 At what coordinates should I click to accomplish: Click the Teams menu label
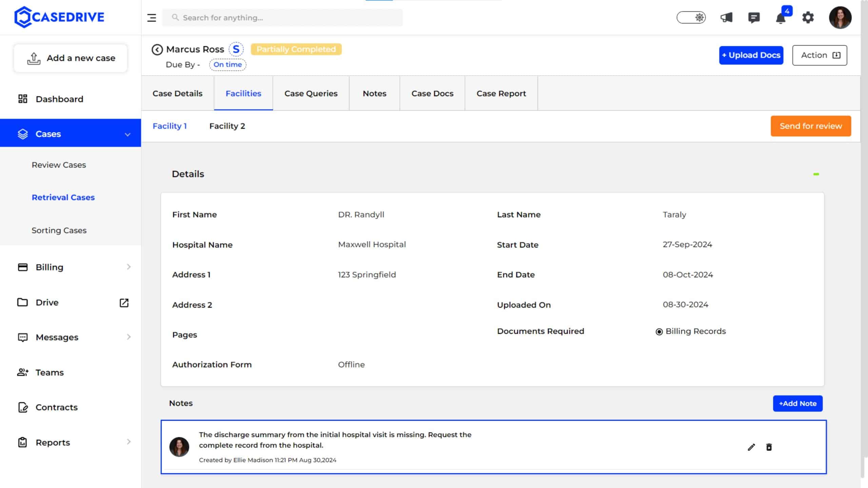click(50, 372)
